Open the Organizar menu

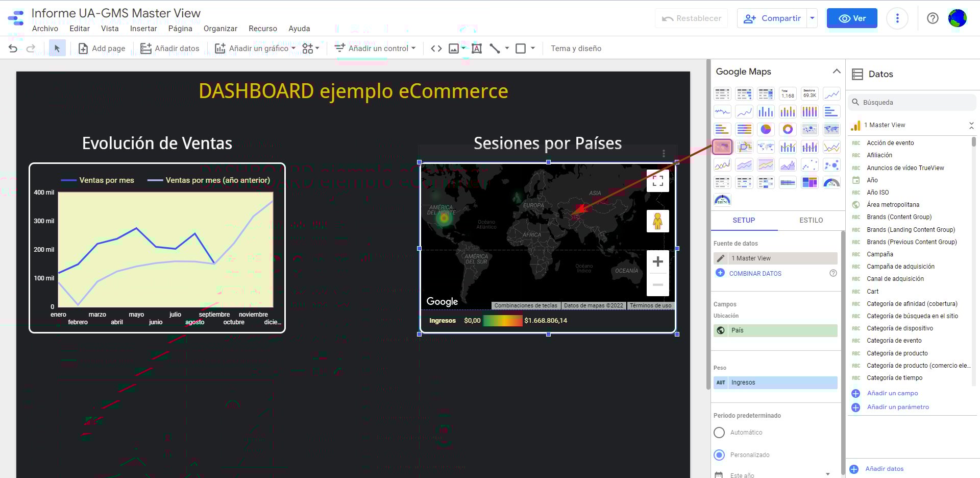click(220, 29)
